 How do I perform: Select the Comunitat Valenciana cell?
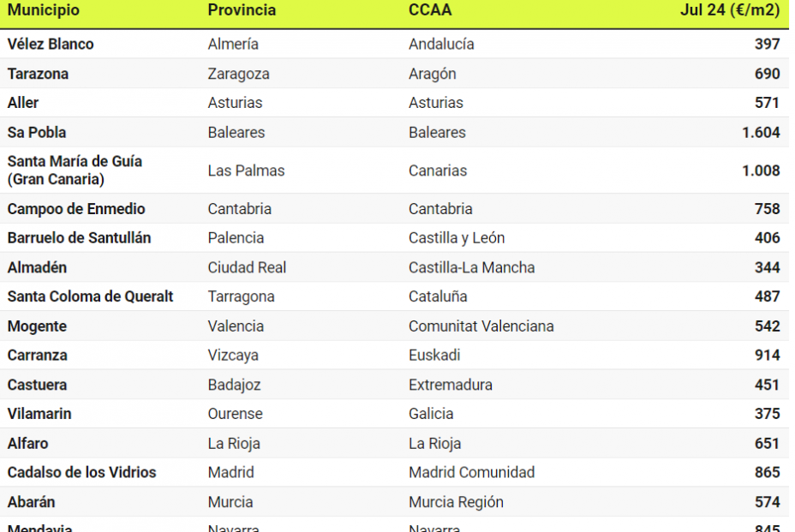click(481, 326)
